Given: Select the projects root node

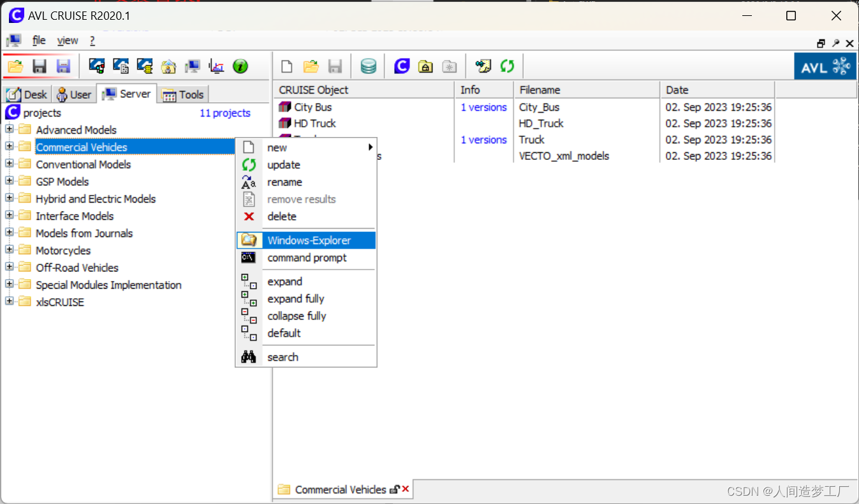Looking at the screenshot, I should click(x=42, y=113).
